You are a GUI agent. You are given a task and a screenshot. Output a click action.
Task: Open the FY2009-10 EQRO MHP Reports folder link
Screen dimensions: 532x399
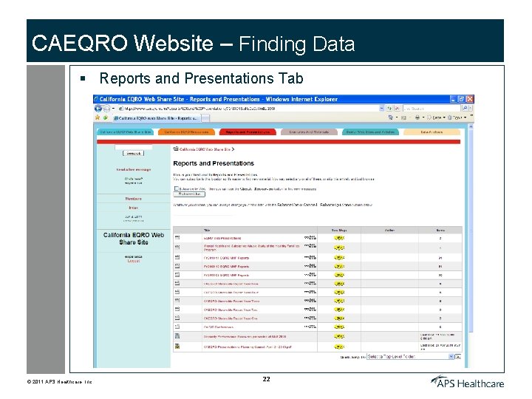(x=226, y=266)
